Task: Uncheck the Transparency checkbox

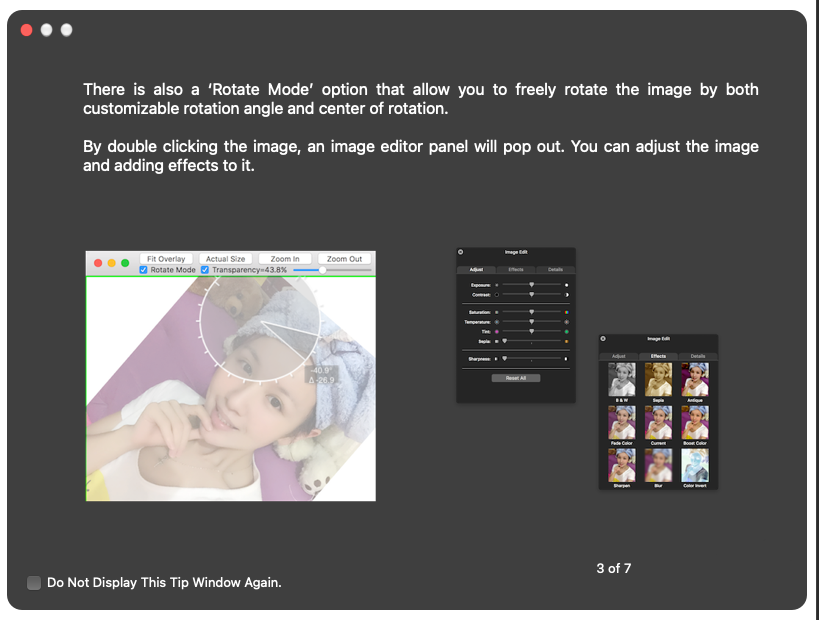Action: (205, 270)
